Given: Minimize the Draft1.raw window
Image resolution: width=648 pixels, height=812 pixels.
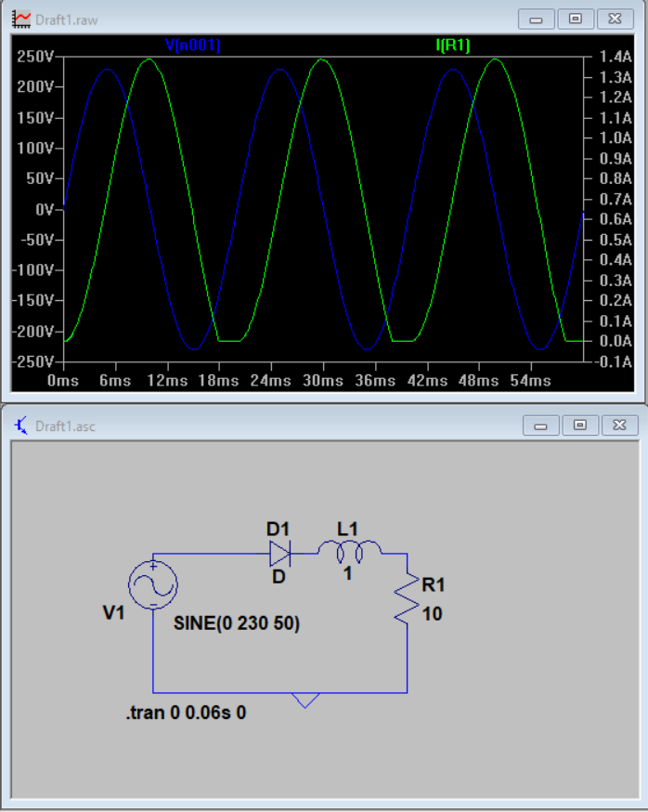Looking at the screenshot, I should (x=537, y=20).
